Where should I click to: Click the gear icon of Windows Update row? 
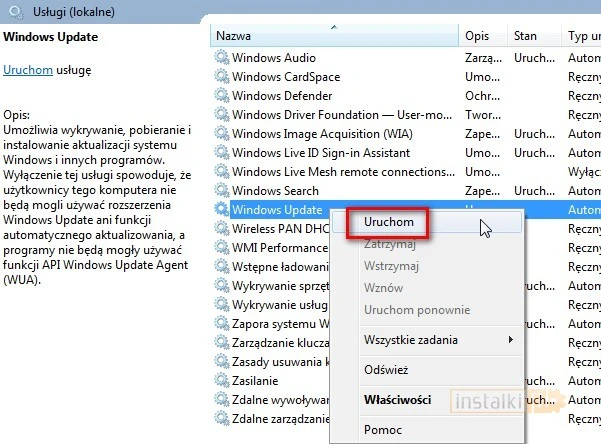click(222, 209)
